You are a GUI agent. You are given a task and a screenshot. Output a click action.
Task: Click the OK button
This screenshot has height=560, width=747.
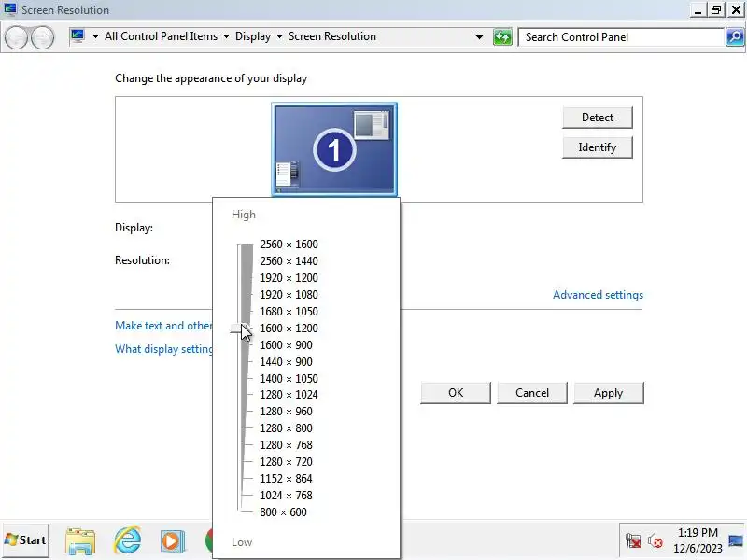[x=456, y=393]
